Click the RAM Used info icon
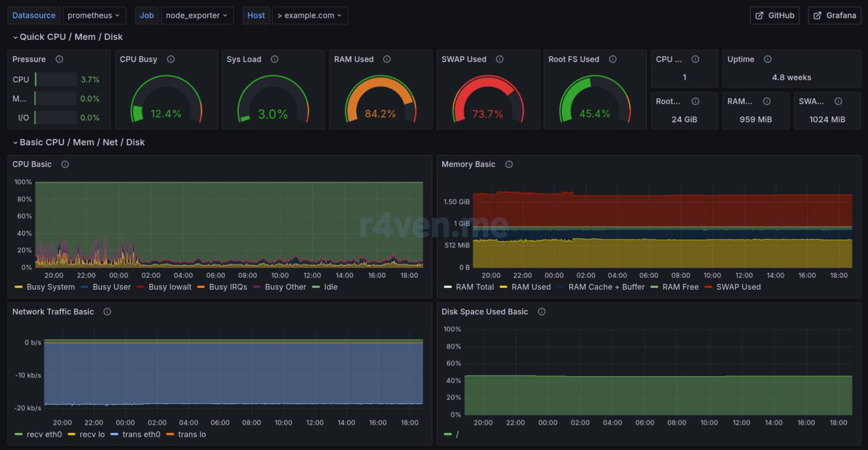The height and width of the screenshot is (450, 868). coord(387,59)
